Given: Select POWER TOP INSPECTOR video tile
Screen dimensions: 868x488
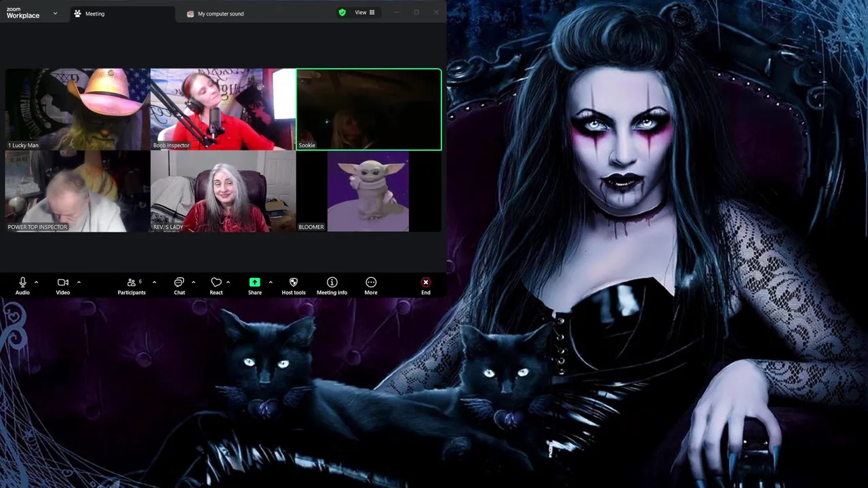Looking at the screenshot, I should point(77,191).
